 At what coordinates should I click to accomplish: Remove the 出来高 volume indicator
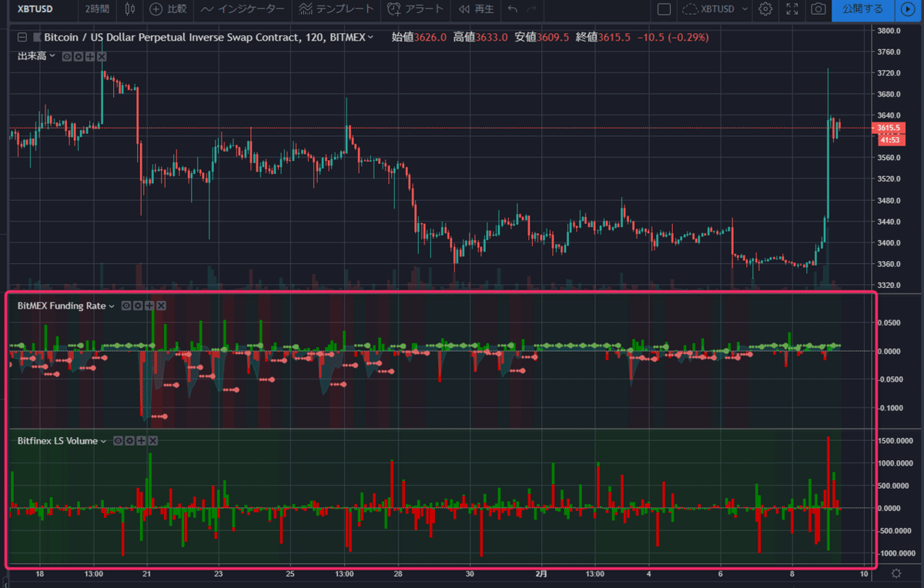[102, 56]
